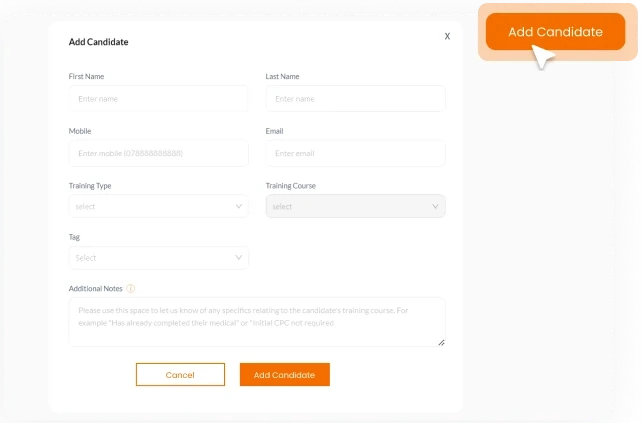Click into the Email input field

click(356, 153)
